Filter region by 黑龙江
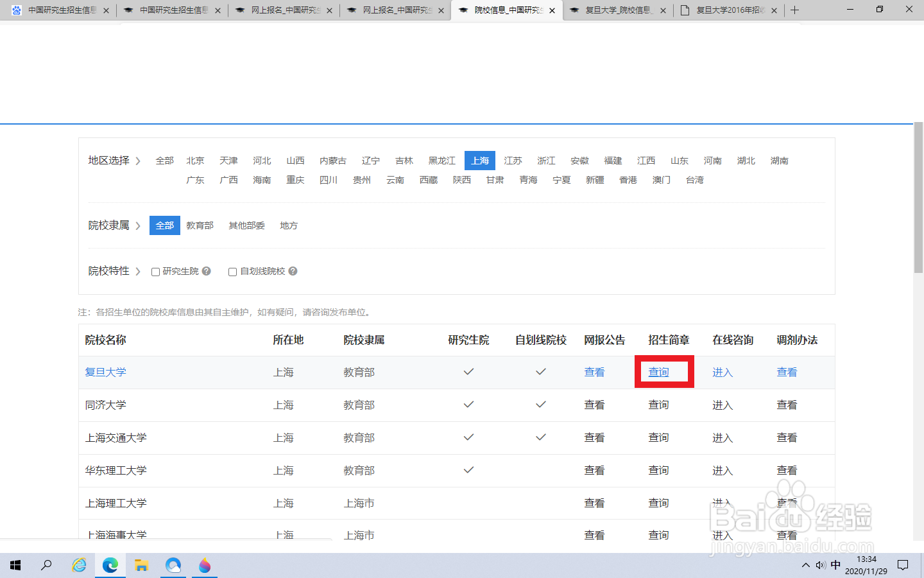Viewport: 924px width, 578px height. [442, 161]
